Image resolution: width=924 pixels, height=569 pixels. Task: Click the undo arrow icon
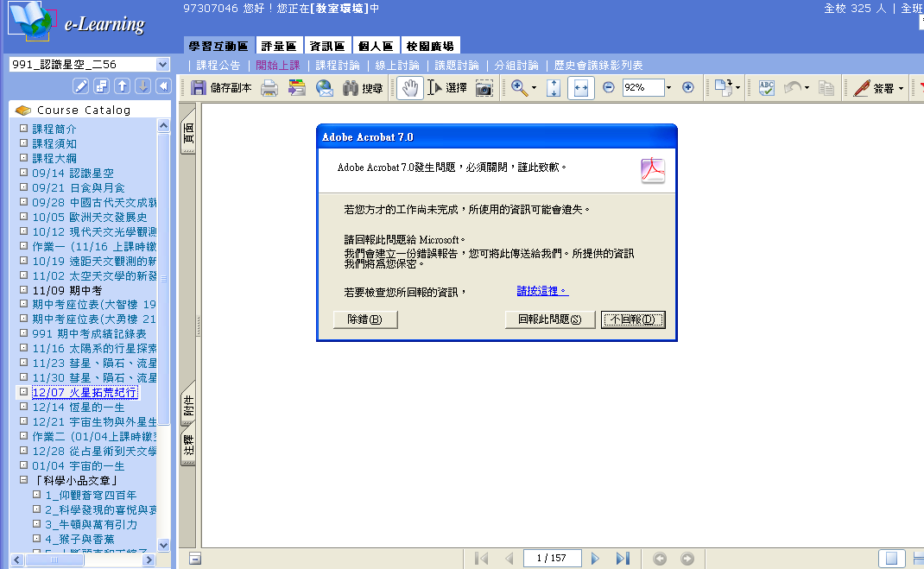tap(793, 88)
